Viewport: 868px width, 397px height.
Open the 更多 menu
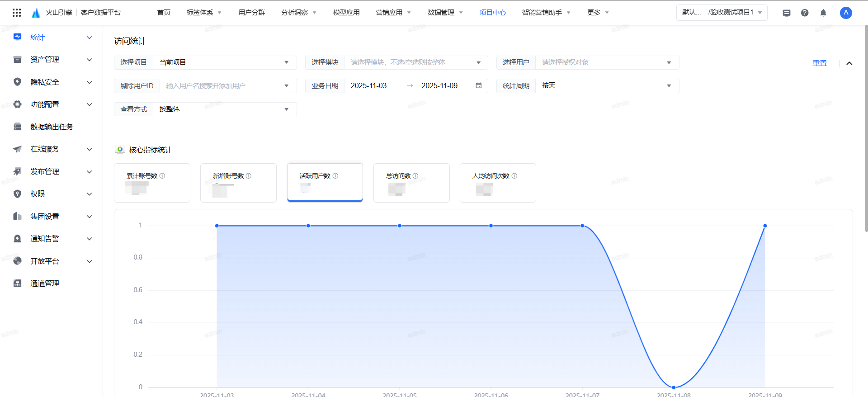pos(598,13)
